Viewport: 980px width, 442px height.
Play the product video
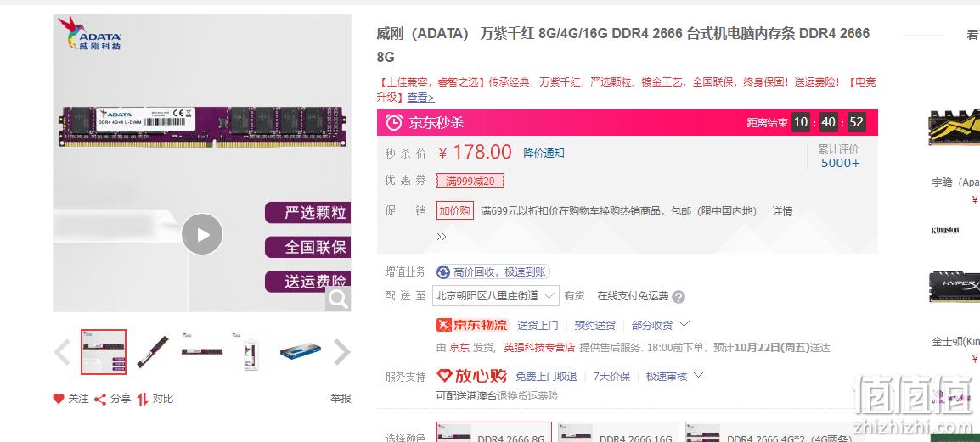tap(202, 234)
